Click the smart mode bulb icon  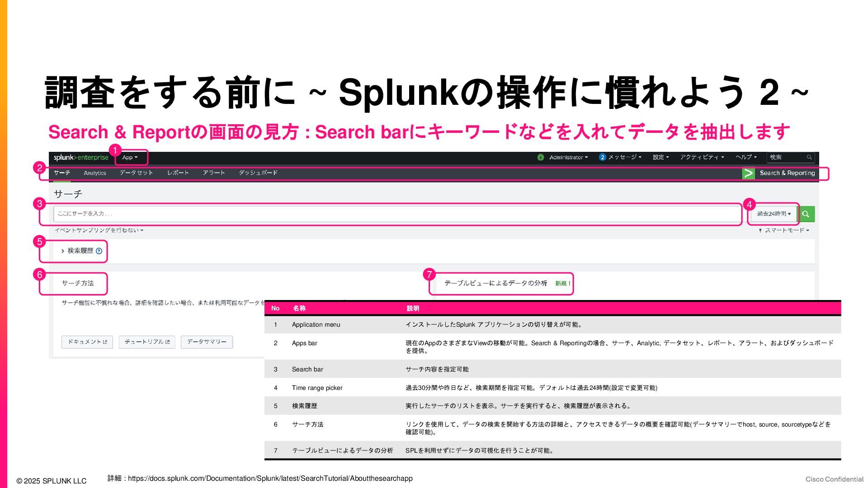[760, 230]
